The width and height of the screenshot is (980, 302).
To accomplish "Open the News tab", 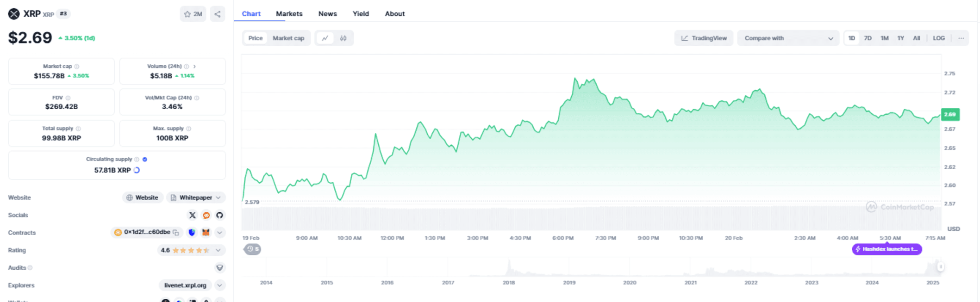I will tap(327, 14).
